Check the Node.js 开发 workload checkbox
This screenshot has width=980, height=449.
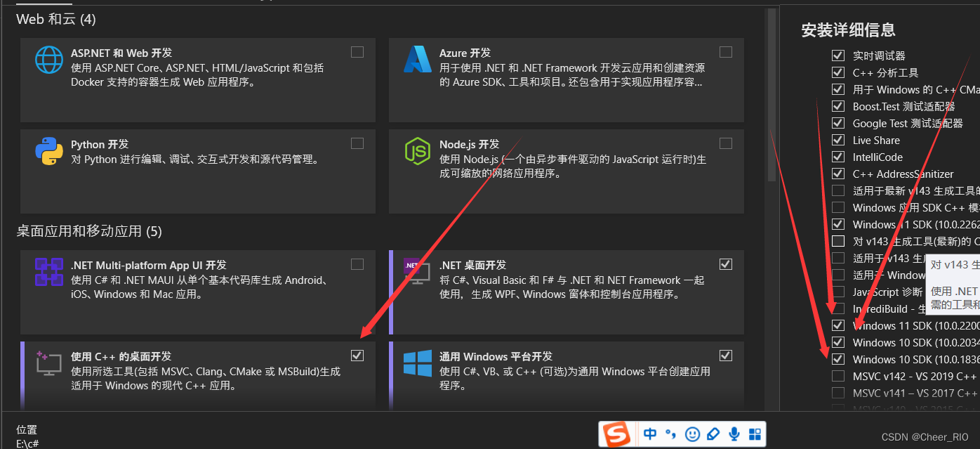(x=726, y=143)
